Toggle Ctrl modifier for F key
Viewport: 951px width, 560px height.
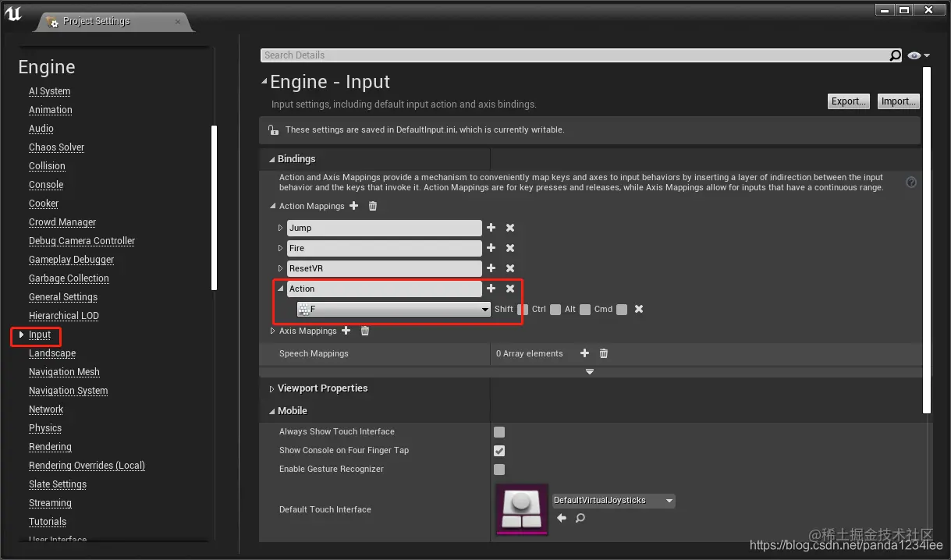coord(555,310)
